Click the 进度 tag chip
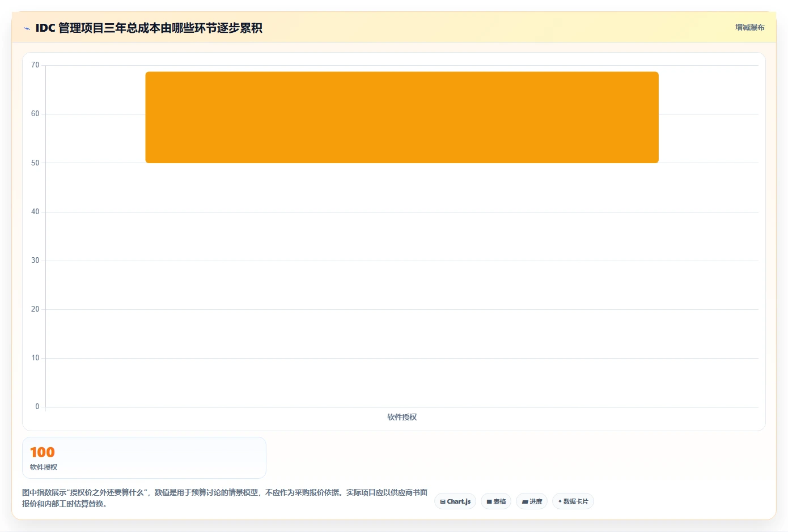This screenshot has width=788, height=532. [x=532, y=501]
